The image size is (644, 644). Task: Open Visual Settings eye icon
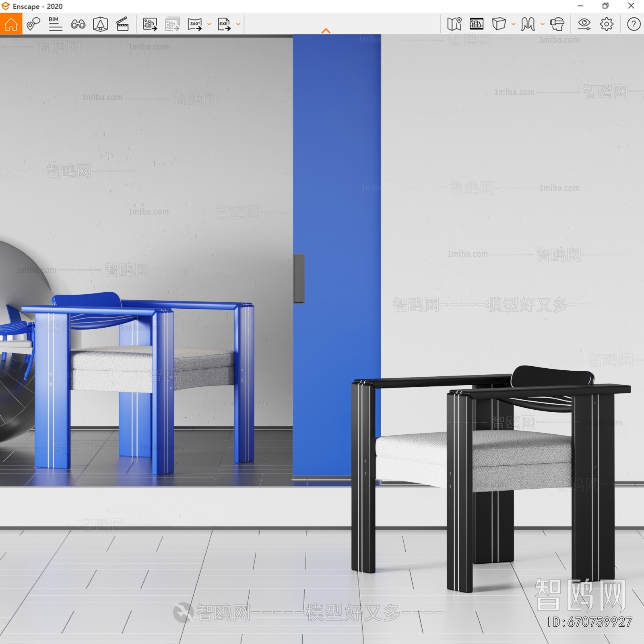584,24
